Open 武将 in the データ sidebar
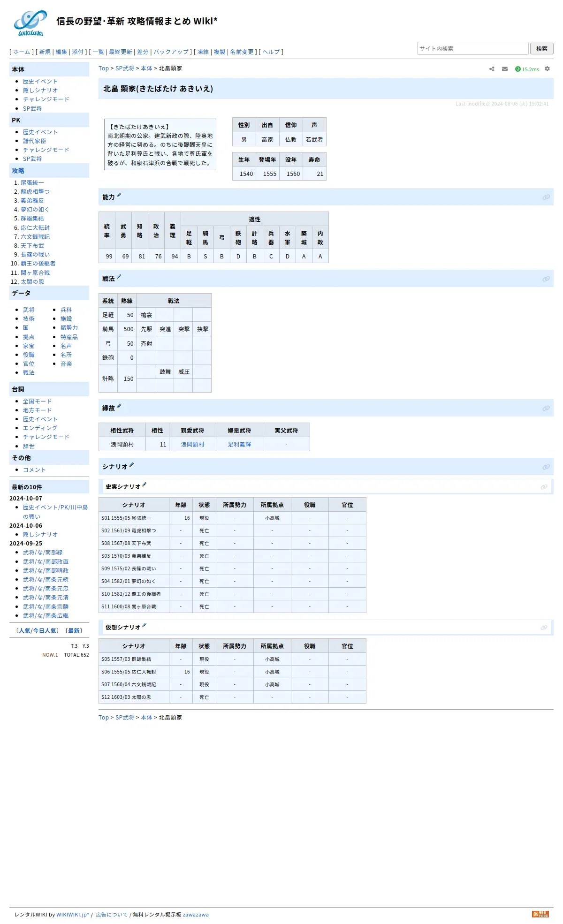 [x=29, y=310]
